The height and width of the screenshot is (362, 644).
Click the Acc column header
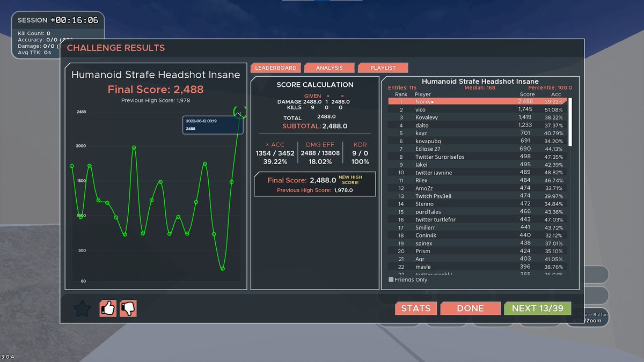556,94
